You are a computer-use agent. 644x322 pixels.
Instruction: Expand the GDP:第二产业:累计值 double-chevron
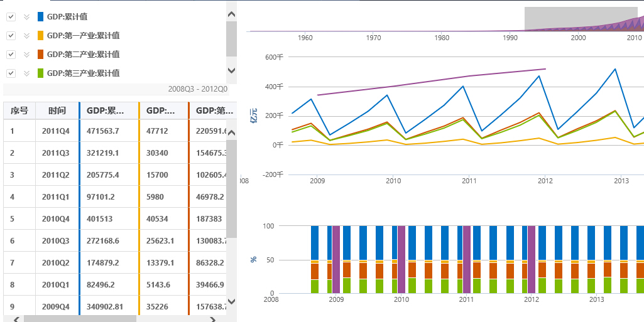26,55
